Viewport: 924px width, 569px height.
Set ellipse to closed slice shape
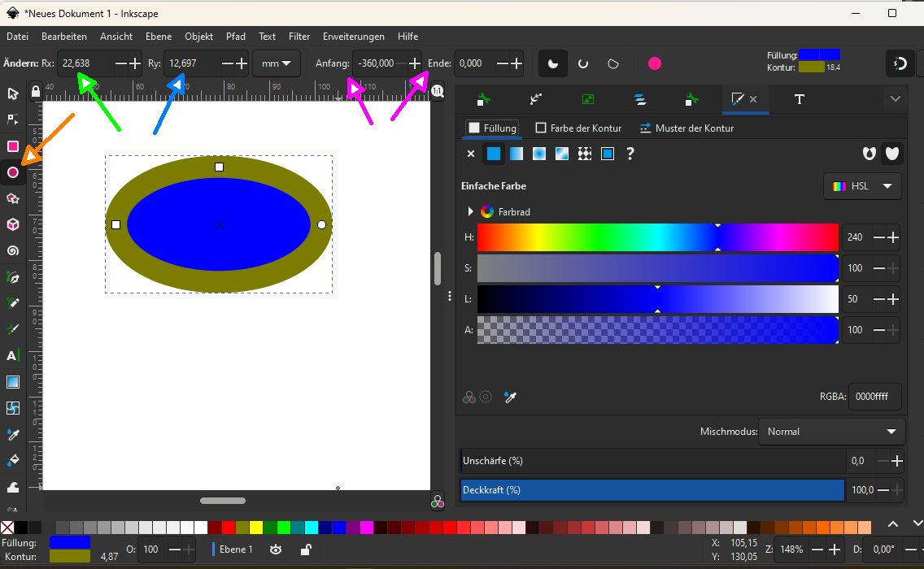(x=553, y=63)
